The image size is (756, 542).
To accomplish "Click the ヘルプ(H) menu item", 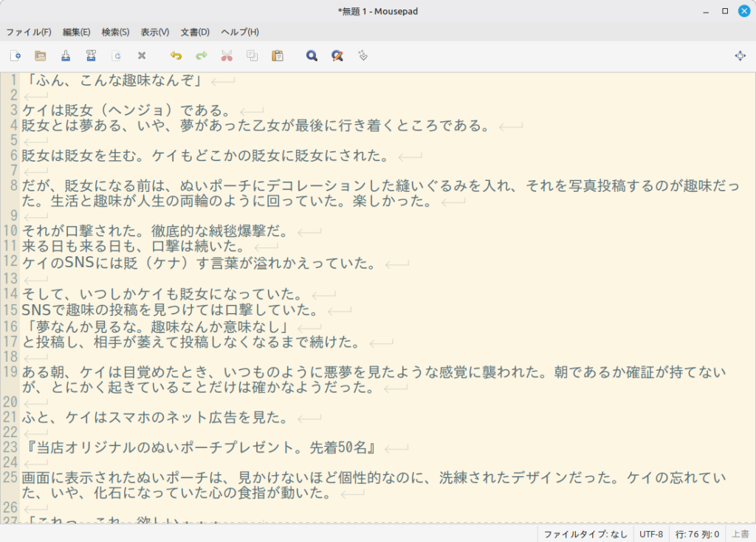I will tap(240, 32).
